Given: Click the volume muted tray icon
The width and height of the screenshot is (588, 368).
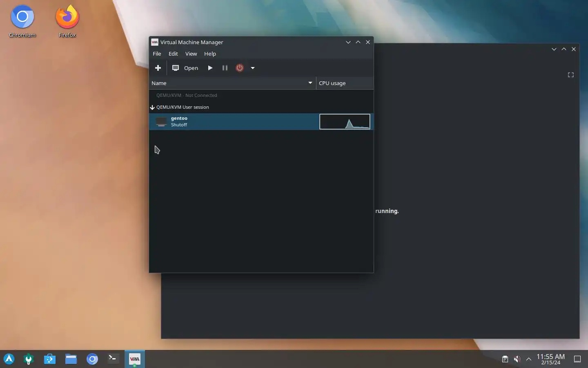Looking at the screenshot, I should point(517,359).
